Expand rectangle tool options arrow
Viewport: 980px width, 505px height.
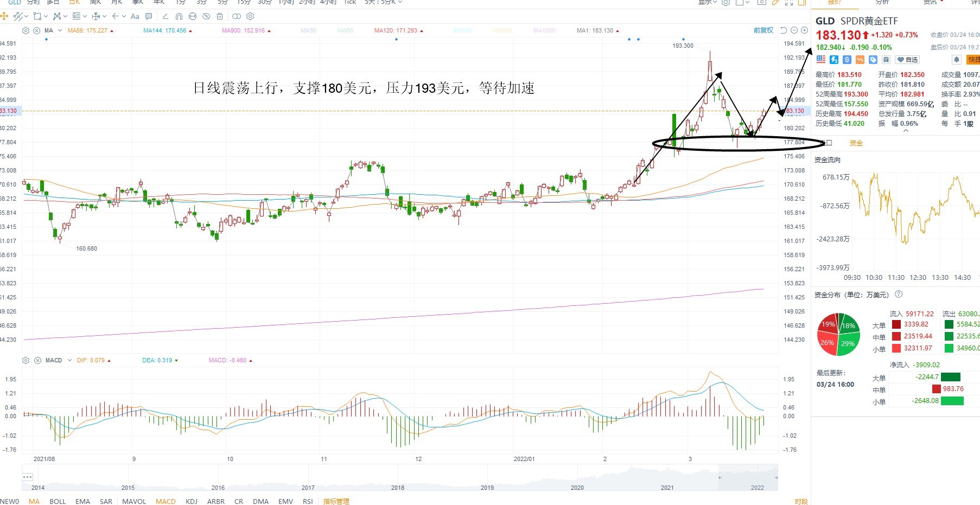(x=46, y=16)
